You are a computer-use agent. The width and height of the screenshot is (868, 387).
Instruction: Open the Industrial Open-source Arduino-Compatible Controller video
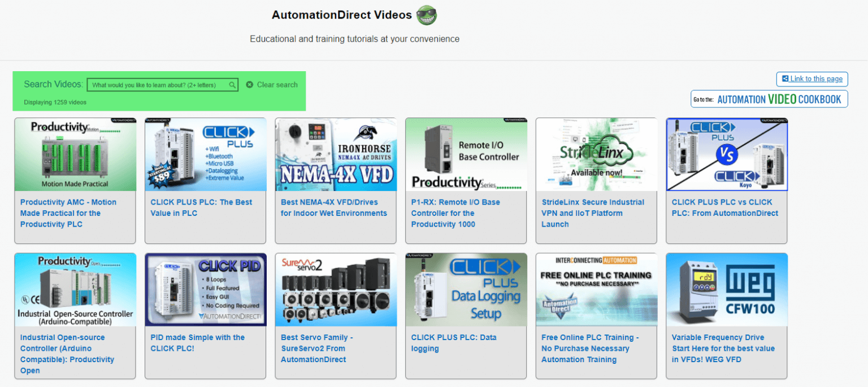coord(75,289)
